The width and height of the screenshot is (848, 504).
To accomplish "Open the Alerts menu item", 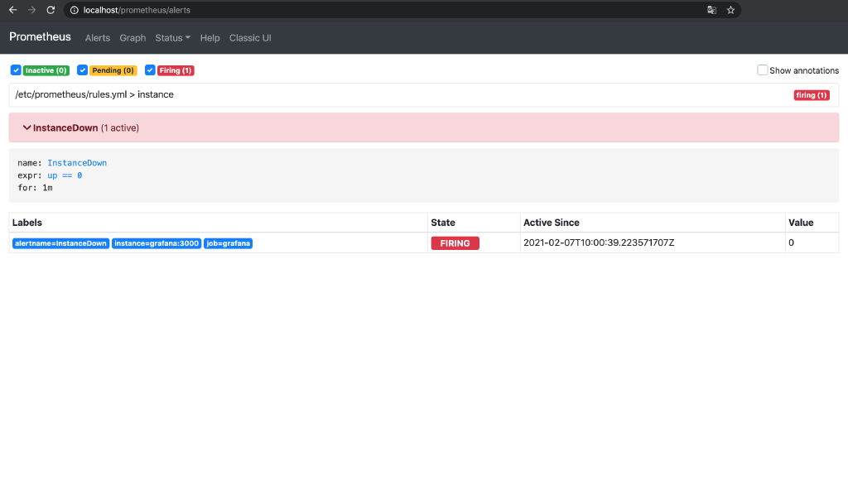I will click(x=98, y=37).
